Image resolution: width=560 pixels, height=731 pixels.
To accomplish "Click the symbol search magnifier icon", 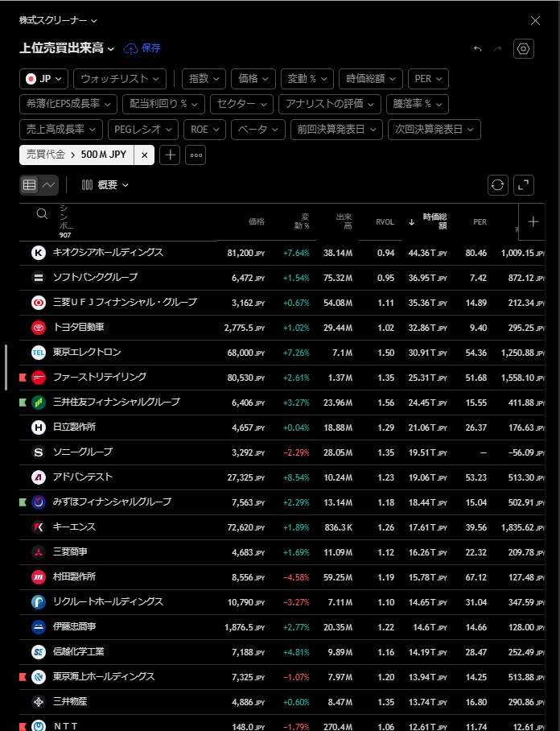I will pyautogui.click(x=42, y=213).
